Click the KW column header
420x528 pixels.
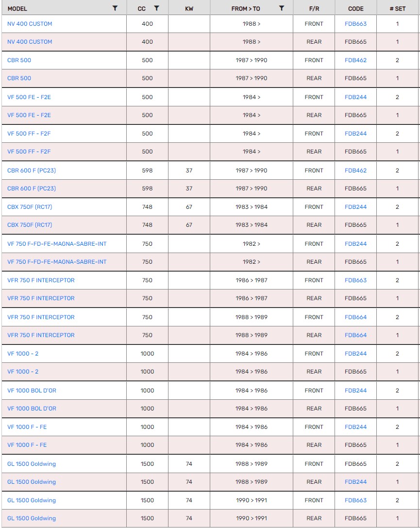pos(189,9)
